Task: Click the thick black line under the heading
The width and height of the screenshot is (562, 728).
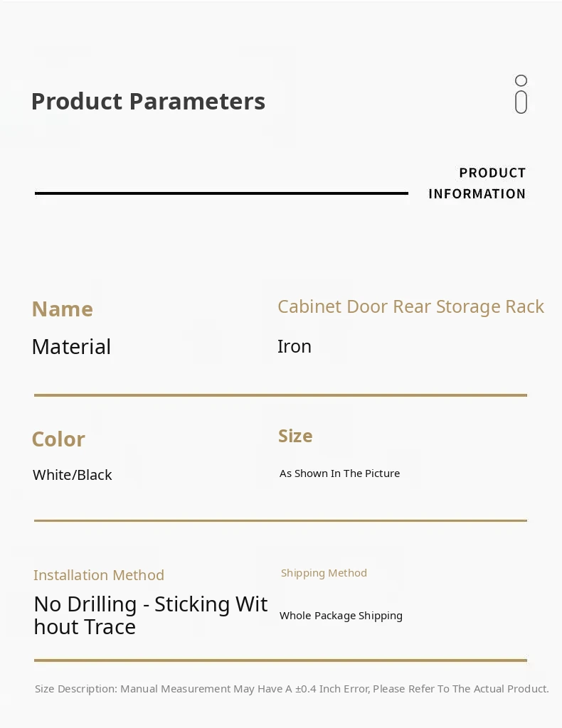Action: pyautogui.click(x=221, y=193)
